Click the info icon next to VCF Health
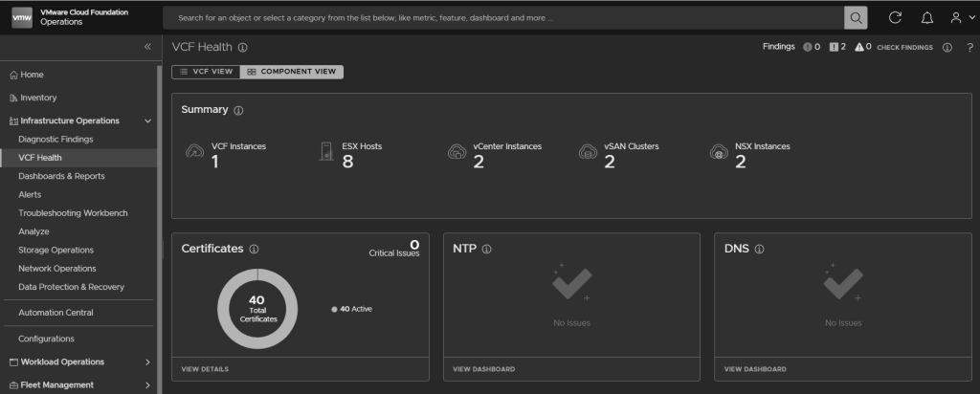Image resolution: width=980 pixels, height=394 pixels. click(242, 48)
